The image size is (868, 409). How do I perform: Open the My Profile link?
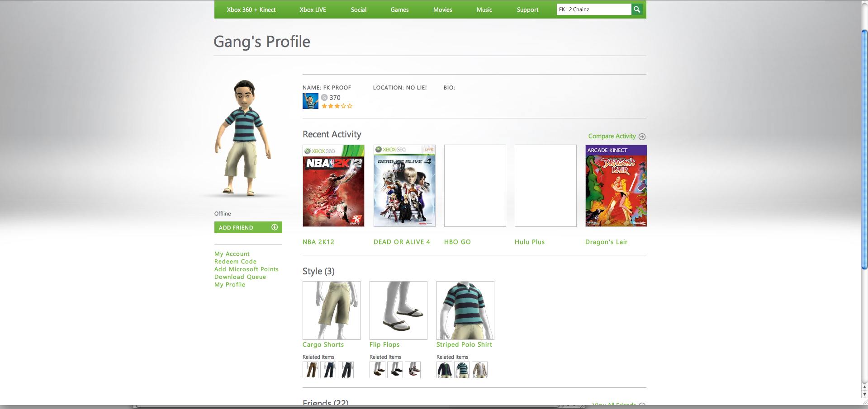coord(230,285)
